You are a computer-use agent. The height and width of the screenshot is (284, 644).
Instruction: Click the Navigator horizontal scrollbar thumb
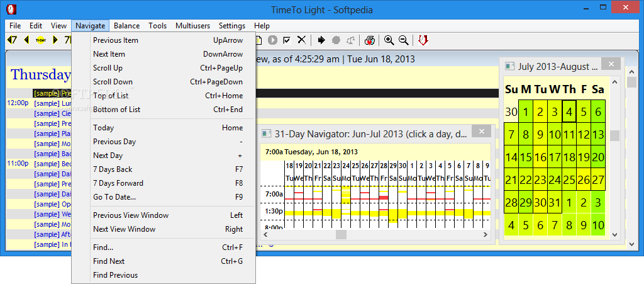pos(341,235)
